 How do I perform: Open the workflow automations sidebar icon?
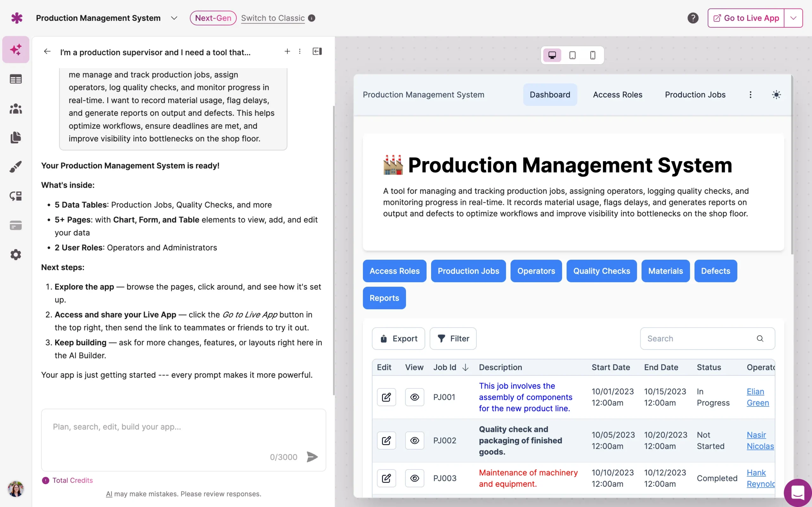pyautogui.click(x=16, y=196)
